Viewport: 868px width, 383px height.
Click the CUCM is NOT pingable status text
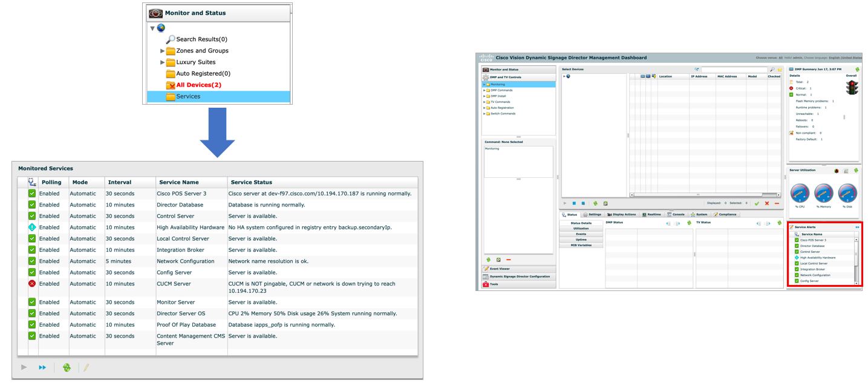click(312, 287)
